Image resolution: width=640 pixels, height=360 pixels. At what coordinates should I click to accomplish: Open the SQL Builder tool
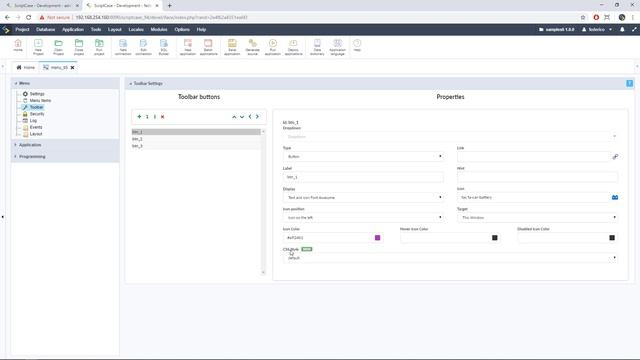point(164,47)
